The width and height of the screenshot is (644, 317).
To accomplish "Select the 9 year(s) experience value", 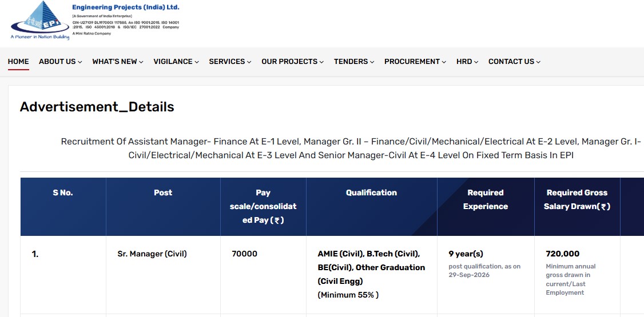I will [x=466, y=254].
